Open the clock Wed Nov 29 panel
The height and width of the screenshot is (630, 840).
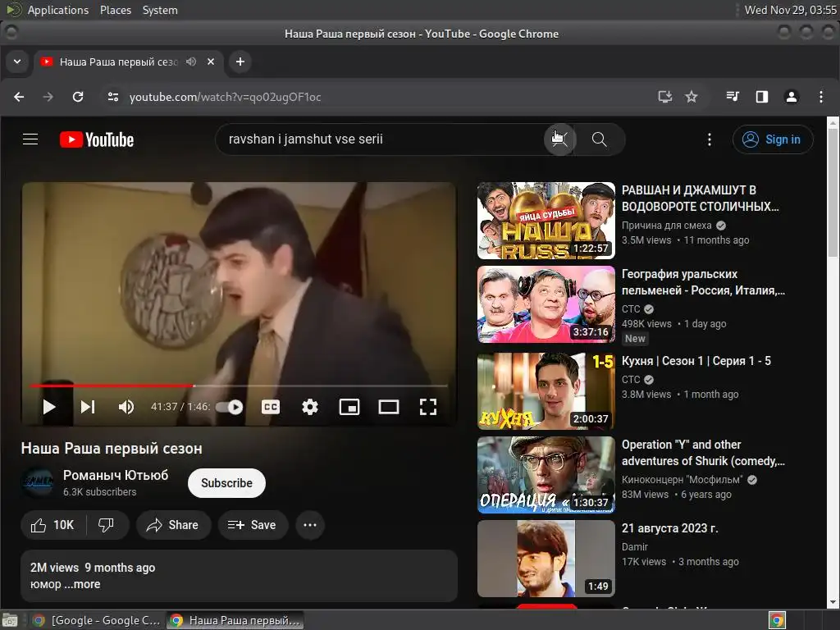790,10
